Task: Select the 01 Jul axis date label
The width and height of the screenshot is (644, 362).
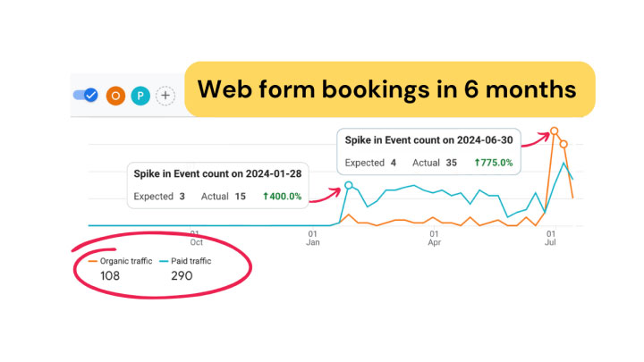Action: pos(551,237)
